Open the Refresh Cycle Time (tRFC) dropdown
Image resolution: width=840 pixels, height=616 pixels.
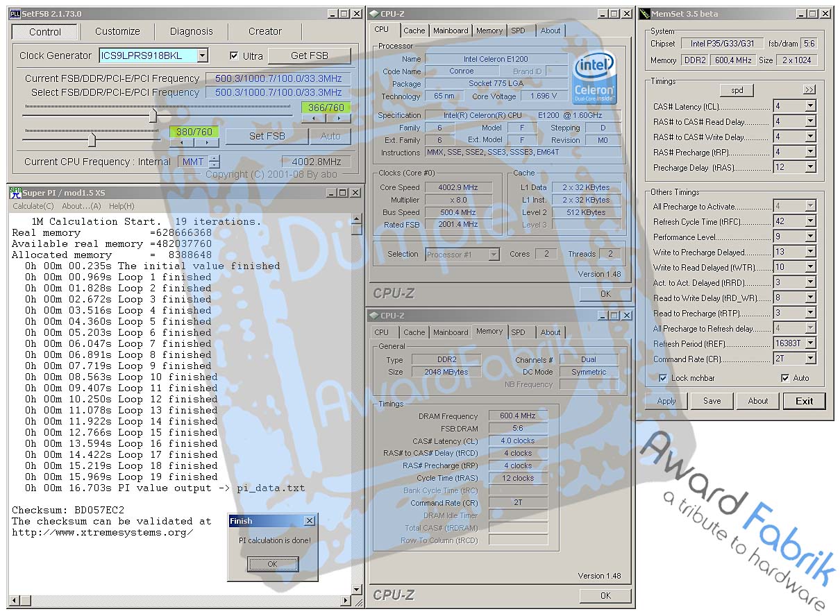click(x=810, y=221)
